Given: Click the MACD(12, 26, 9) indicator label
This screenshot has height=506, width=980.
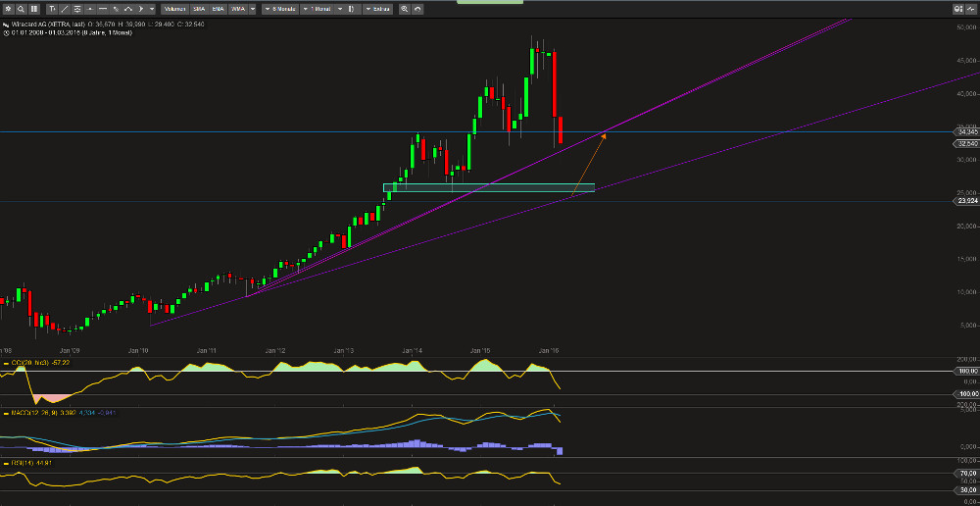Looking at the screenshot, I should tap(32, 413).
